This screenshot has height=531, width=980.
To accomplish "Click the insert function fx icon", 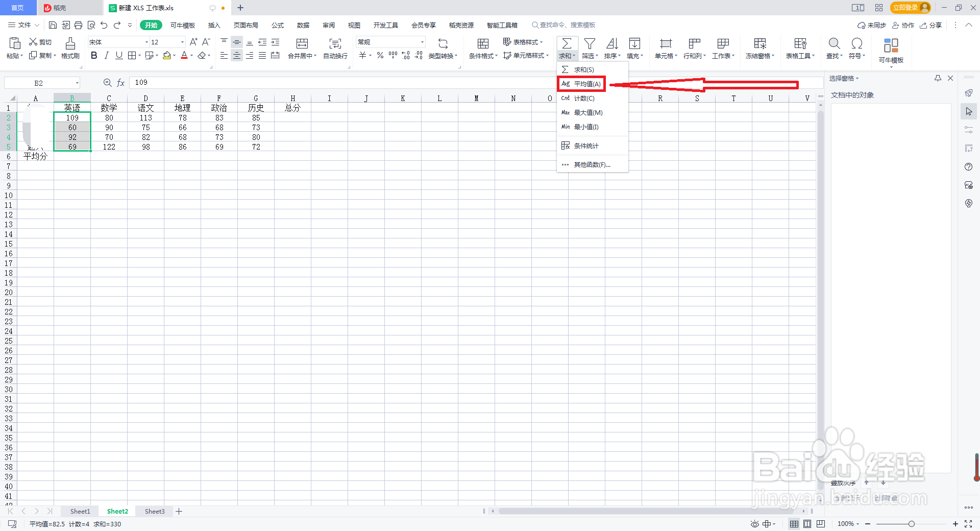I will tap(121, 83).
